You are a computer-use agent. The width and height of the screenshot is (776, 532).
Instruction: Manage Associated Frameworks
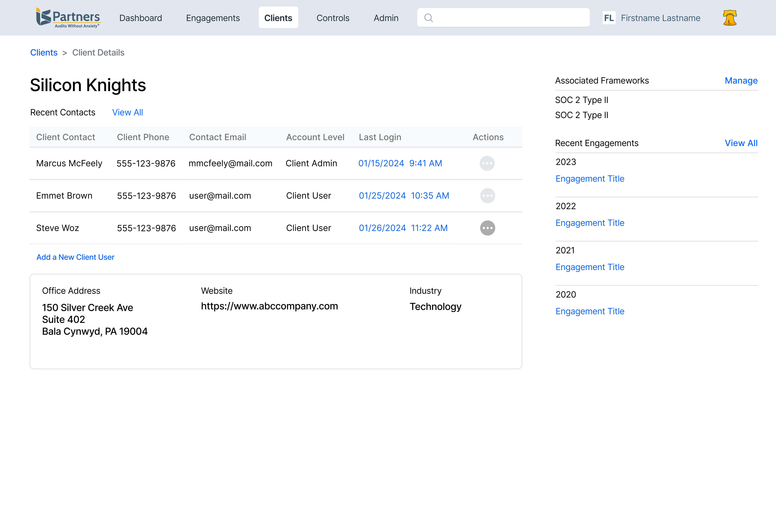pyautogui.click(x=741, y=81)
